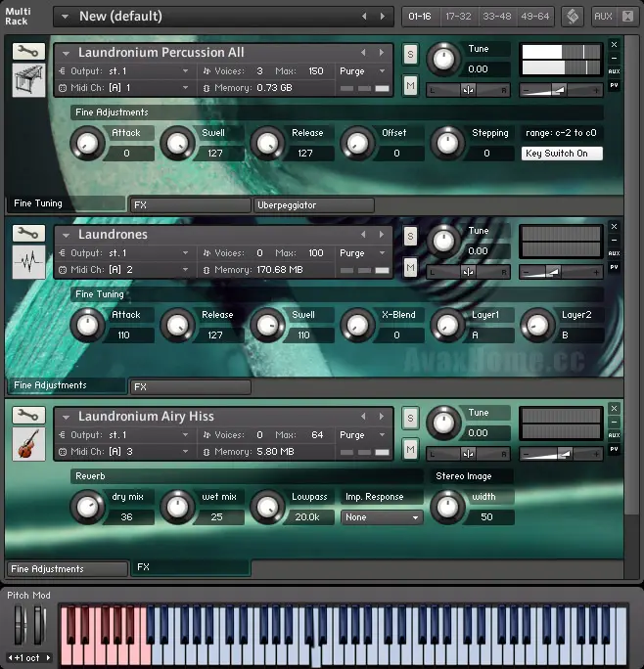Click the xylophone instrument icon
The height and width of the screenshot is (669, 644).
28,80
